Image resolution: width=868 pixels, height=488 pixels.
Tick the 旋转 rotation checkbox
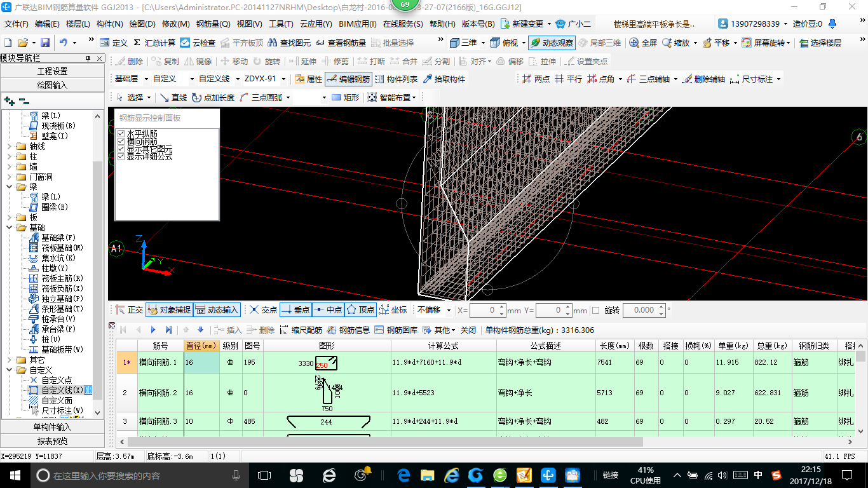(595, 310)
